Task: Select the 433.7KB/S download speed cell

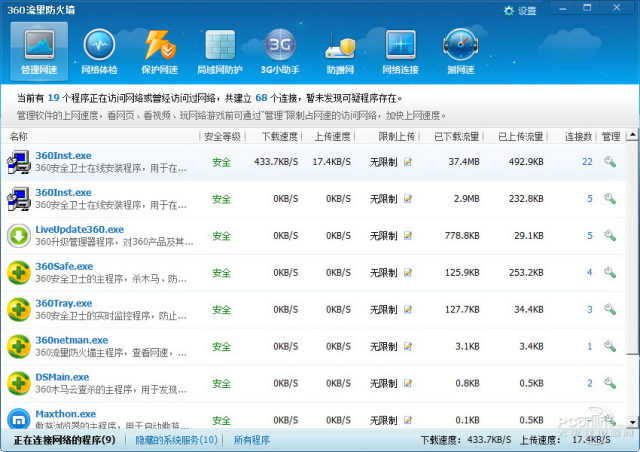Action: (x=276, y=162)
